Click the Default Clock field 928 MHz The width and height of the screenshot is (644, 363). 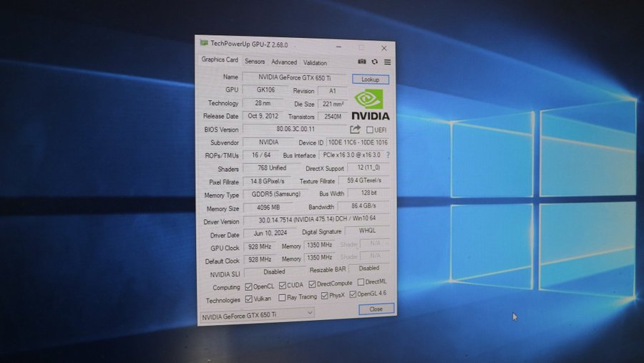pos(260,259)
